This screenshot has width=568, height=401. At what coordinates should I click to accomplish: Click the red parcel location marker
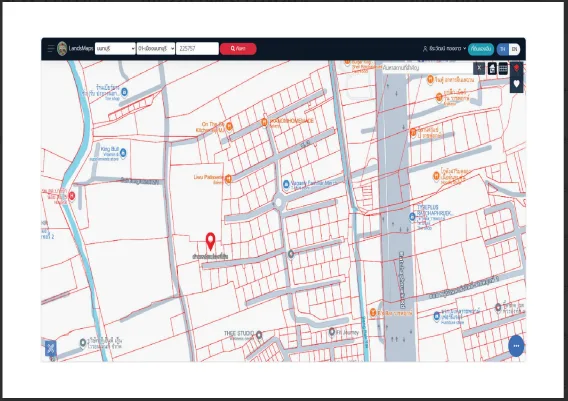tap(210, 242)
